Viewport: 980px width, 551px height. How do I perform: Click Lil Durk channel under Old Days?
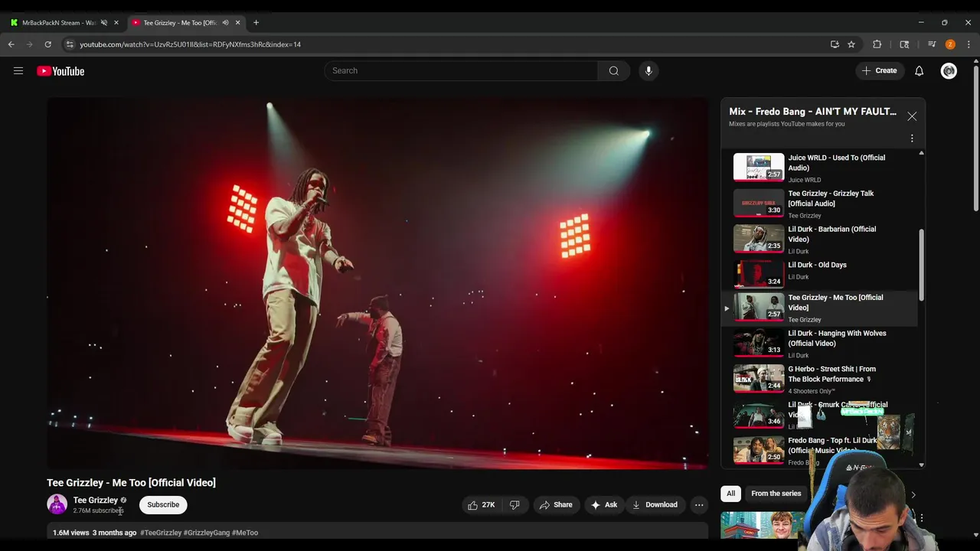[799, 277]
